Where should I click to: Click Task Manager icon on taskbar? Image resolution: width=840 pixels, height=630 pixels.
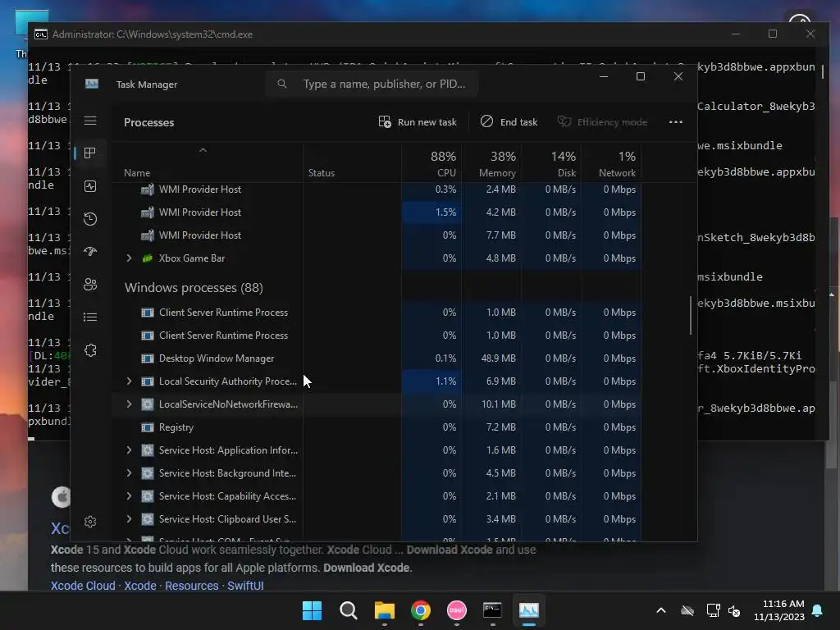pos(529,610)
